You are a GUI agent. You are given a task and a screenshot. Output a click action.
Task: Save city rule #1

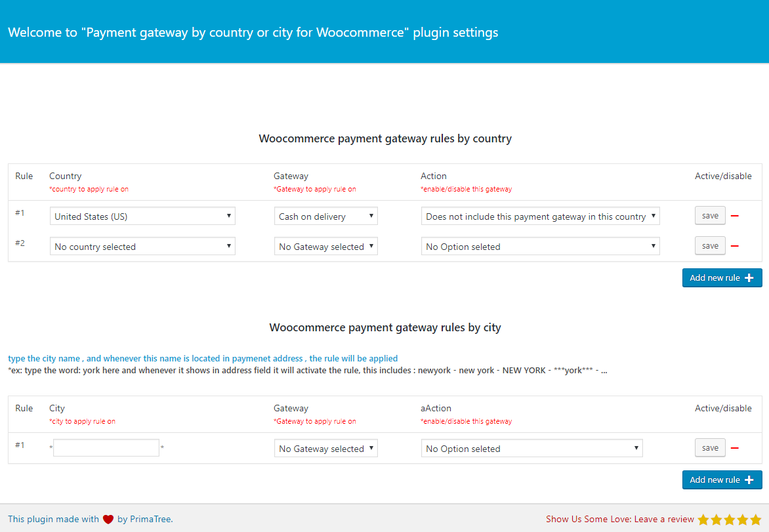tap(710, 448)
